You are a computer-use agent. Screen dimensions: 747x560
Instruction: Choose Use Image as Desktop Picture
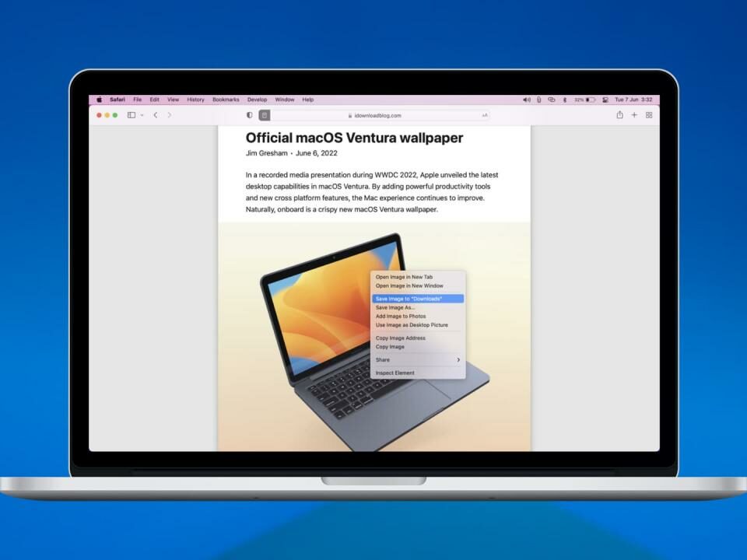point(418,325)
